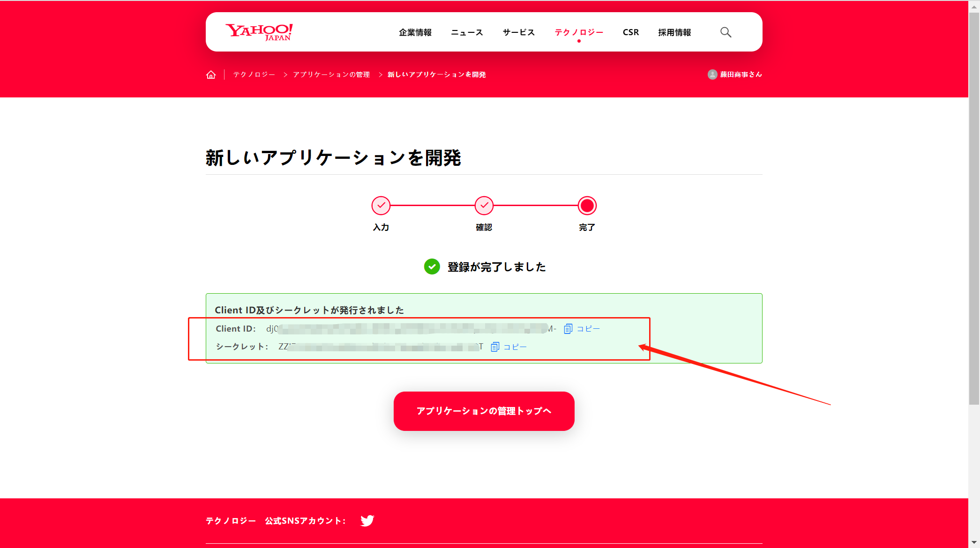
Task: Open the 企業情報 menu
Action: tap(415, 32)
